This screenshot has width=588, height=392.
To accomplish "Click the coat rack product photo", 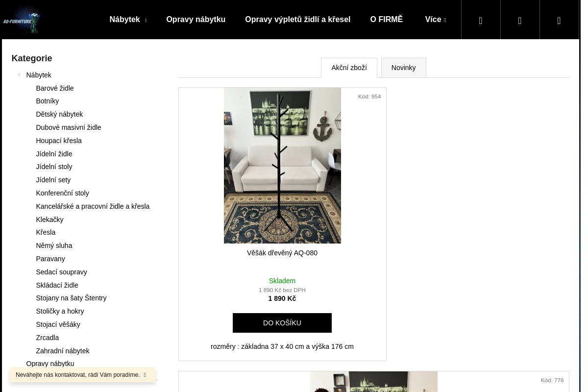I will click(282, 166).
